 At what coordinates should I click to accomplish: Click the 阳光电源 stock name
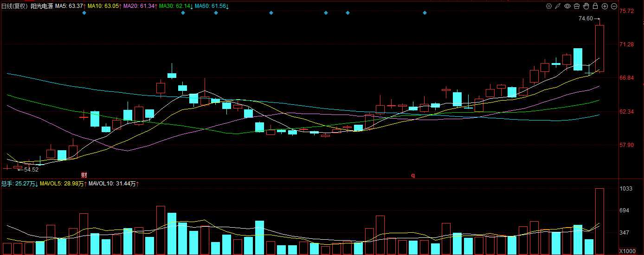coord(42,6)
